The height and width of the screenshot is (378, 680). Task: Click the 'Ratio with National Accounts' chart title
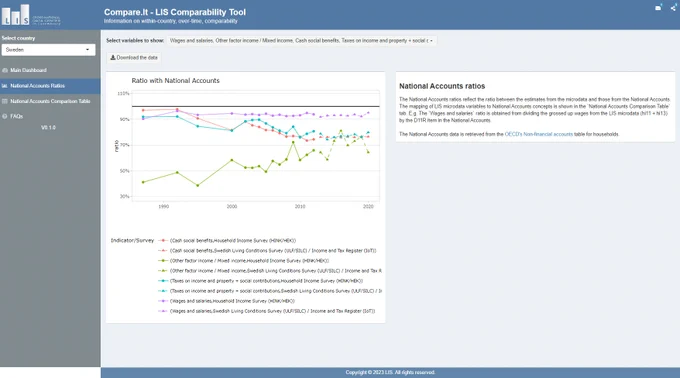pyautogui.click(x=176, y=81)
